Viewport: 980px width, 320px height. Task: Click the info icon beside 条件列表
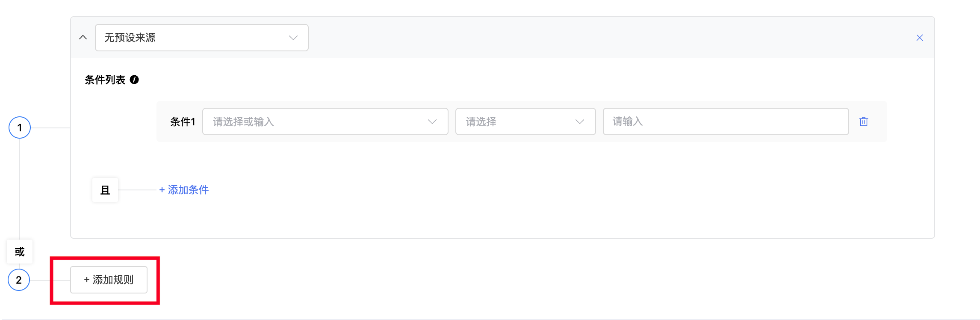click(x=134, y=80)
